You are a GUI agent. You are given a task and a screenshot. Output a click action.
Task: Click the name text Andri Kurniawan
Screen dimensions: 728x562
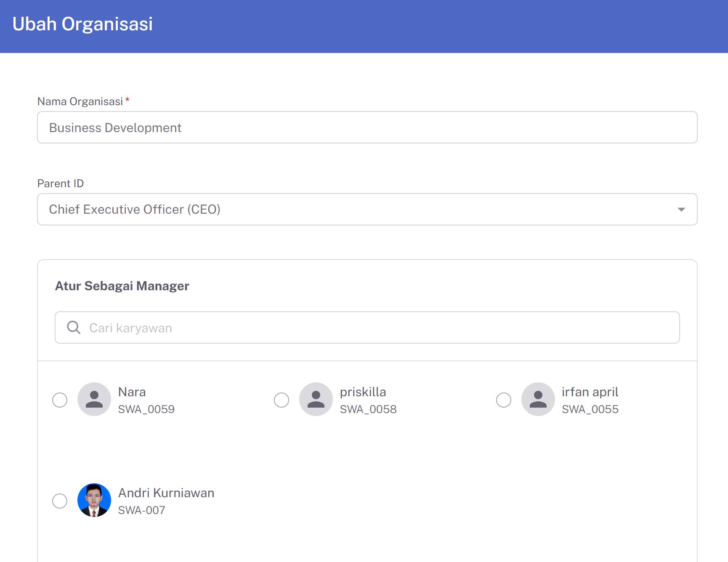click(166, 493)
